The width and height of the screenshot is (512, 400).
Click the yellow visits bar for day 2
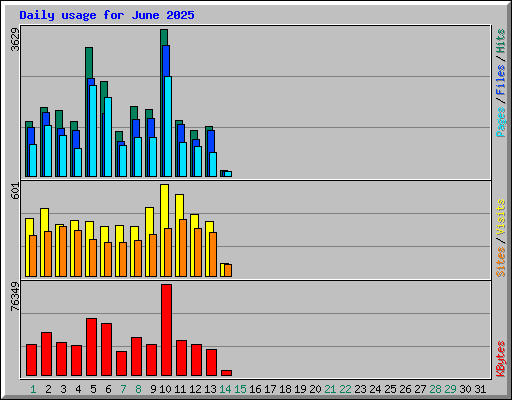[44, 220]
